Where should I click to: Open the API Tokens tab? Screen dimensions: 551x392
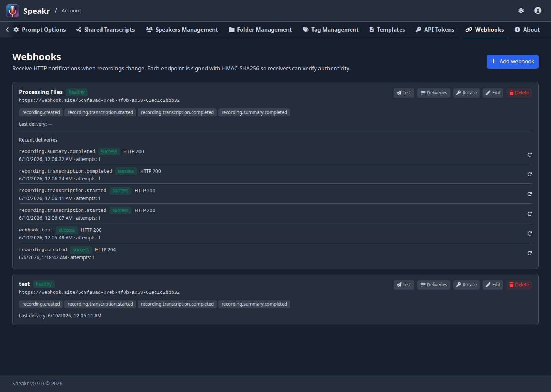coord(435,30)
